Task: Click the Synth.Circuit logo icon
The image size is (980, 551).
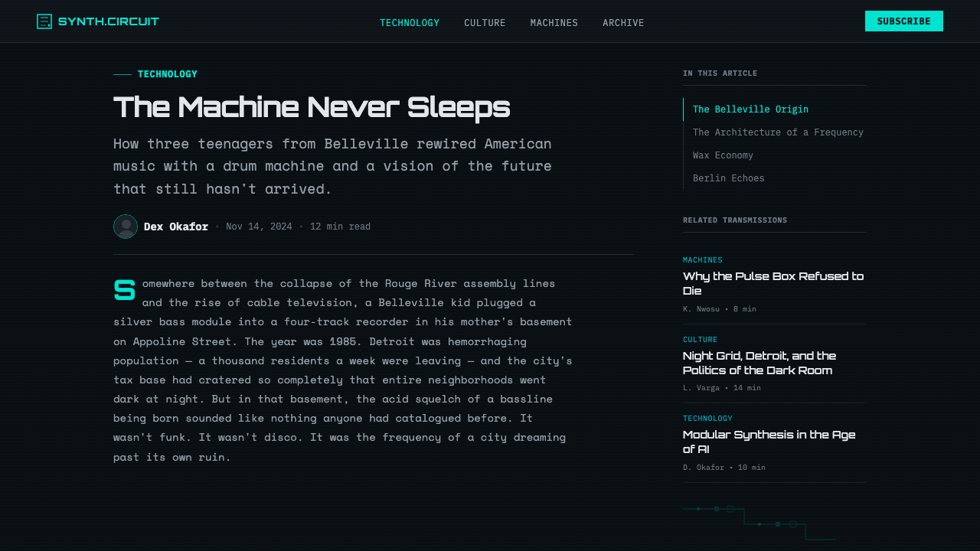Action: [x=44, y=21]
